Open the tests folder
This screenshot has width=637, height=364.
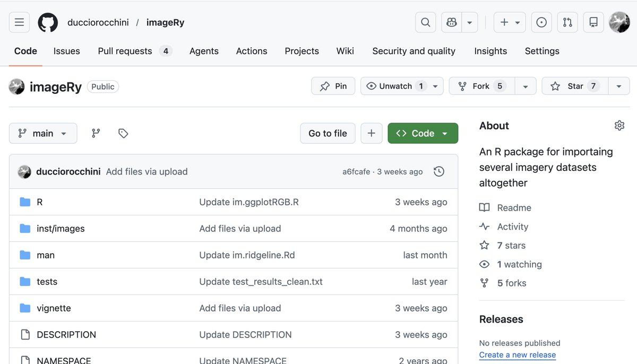[47, 282]
